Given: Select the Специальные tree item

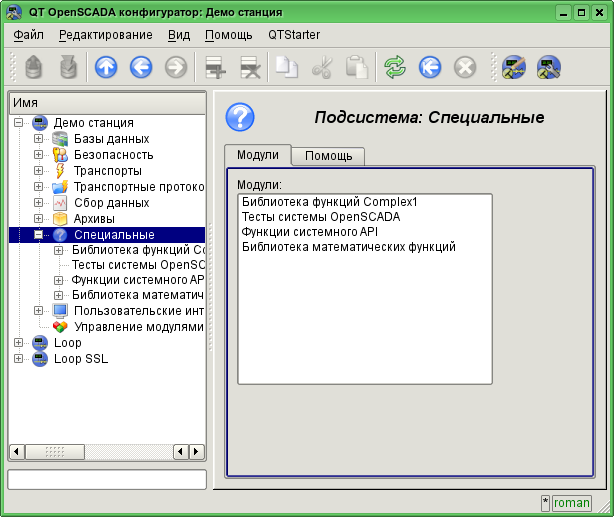Looking at the screenshot, I should (x=114, y=235).
